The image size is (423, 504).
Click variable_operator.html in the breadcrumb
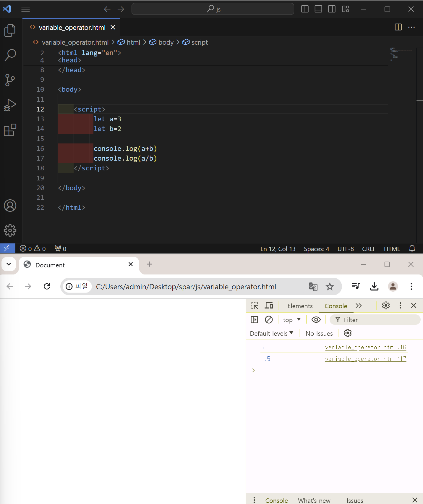[x=71, y=42]
